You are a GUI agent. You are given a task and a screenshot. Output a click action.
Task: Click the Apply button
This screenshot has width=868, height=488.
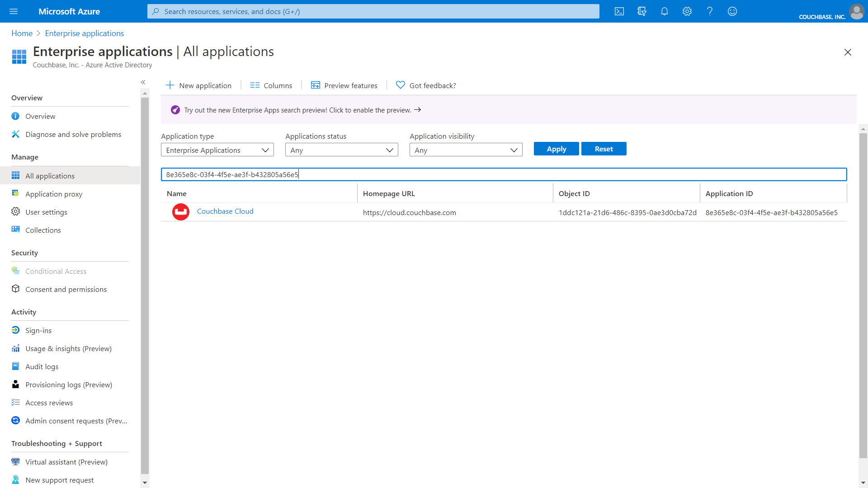556,149
